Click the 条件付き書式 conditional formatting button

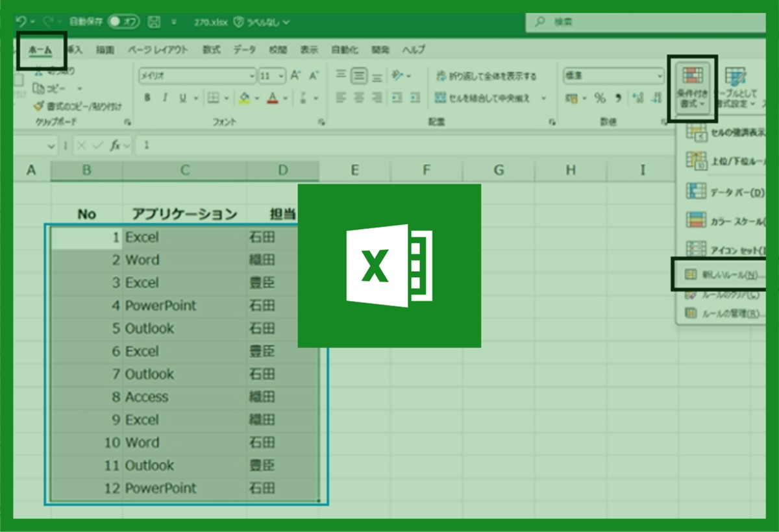[692, 88]
